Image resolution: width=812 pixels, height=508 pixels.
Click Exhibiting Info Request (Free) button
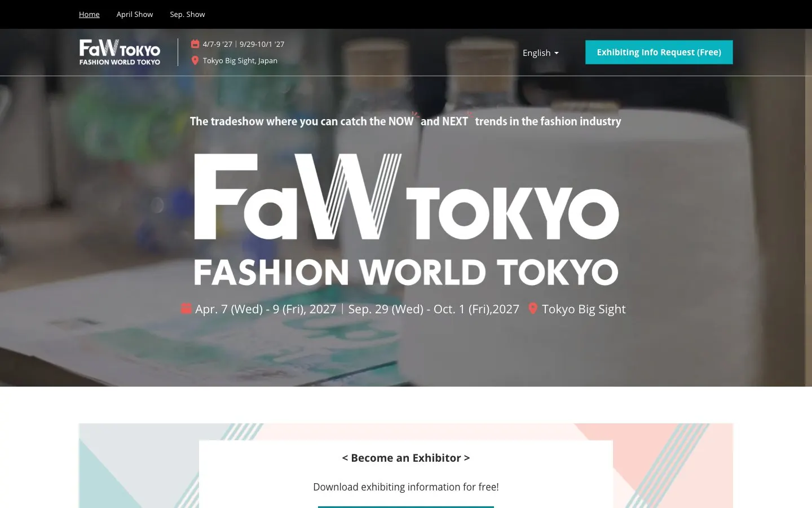(x=659, y=52)
